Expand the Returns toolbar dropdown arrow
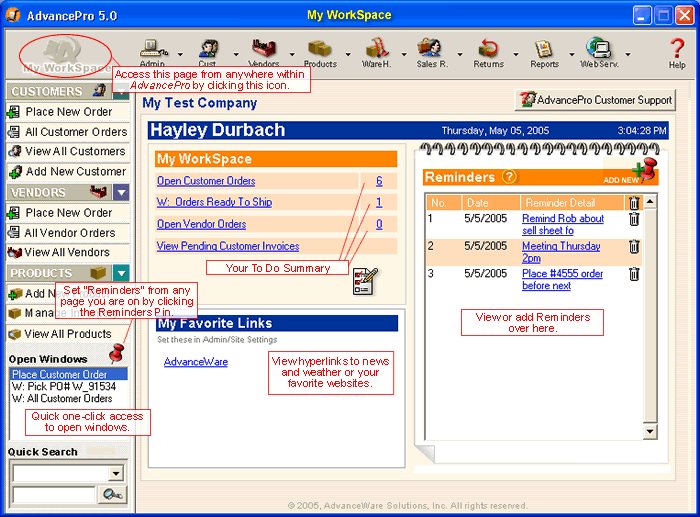The height and width of the screenshot is (517, 700). (x=516, y=54)
